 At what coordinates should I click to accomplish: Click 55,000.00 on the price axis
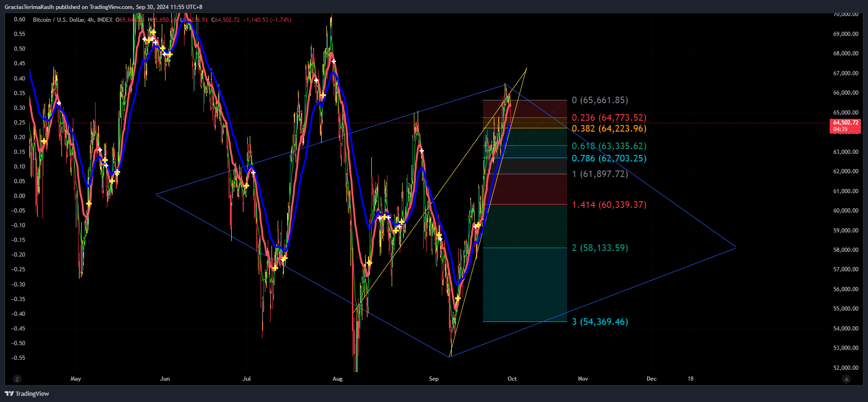coord(846,309)
